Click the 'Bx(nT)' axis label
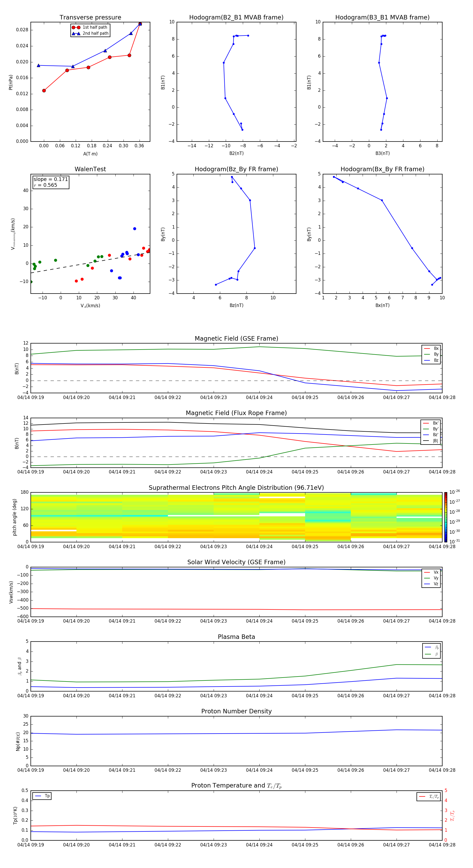473x868 pixels. (x=382, y=305)
